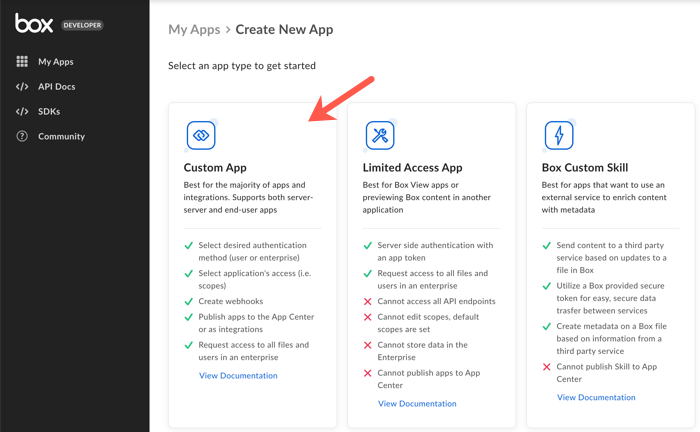Select the Limited Access App heading
700x432 pixels.
[x=412, y=167]
